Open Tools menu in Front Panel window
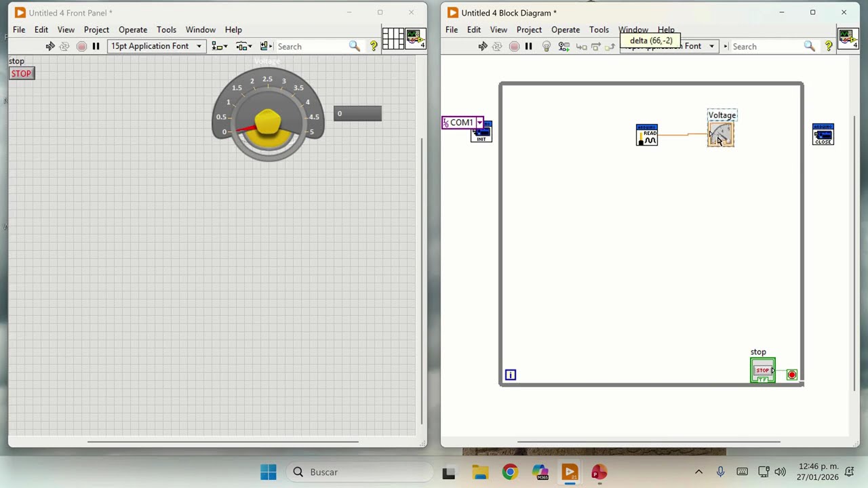 click(x=166, y=30)
